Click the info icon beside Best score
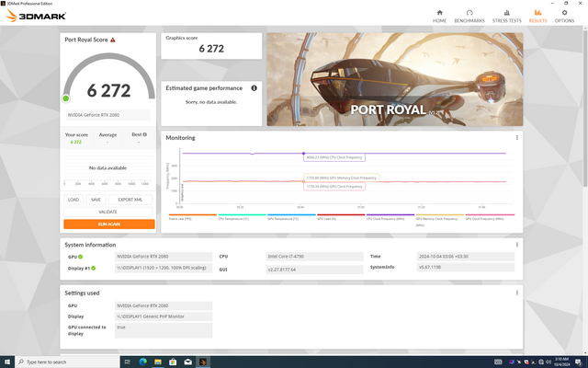 [144, 134]
